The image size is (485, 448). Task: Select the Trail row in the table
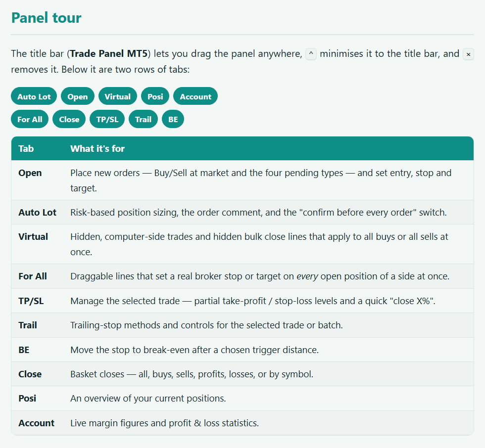click(242, 325)
